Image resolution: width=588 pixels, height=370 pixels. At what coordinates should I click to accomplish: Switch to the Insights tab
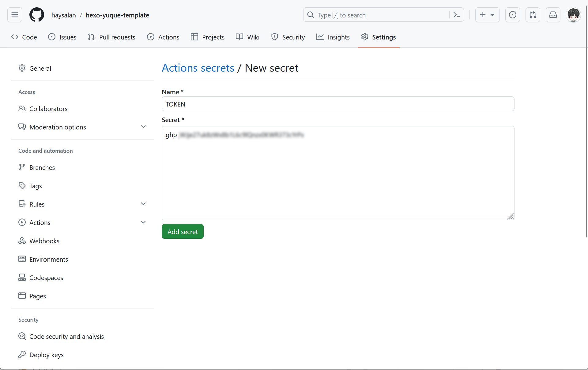tap(333, 37)
